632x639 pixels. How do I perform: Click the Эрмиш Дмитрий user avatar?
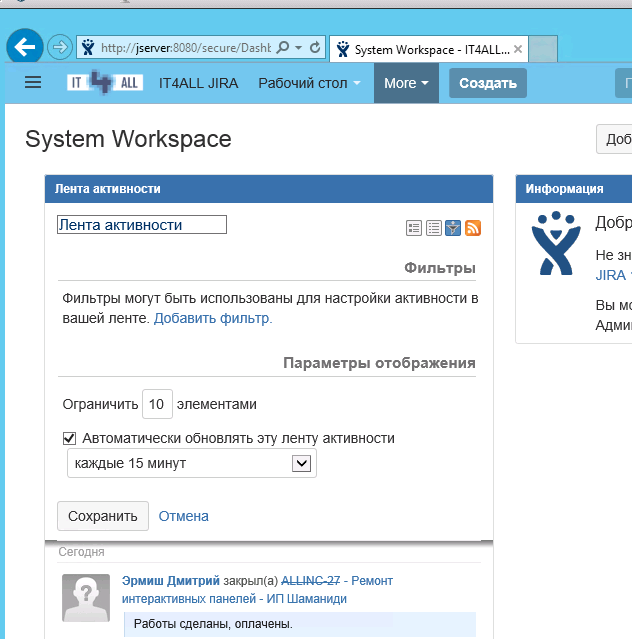click(x=86, y=598)
